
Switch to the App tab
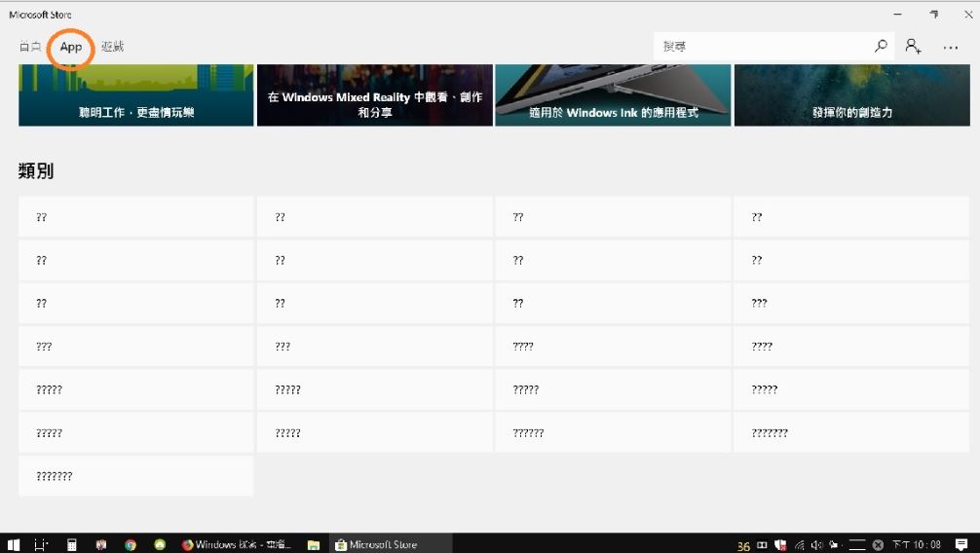[70, 47]
